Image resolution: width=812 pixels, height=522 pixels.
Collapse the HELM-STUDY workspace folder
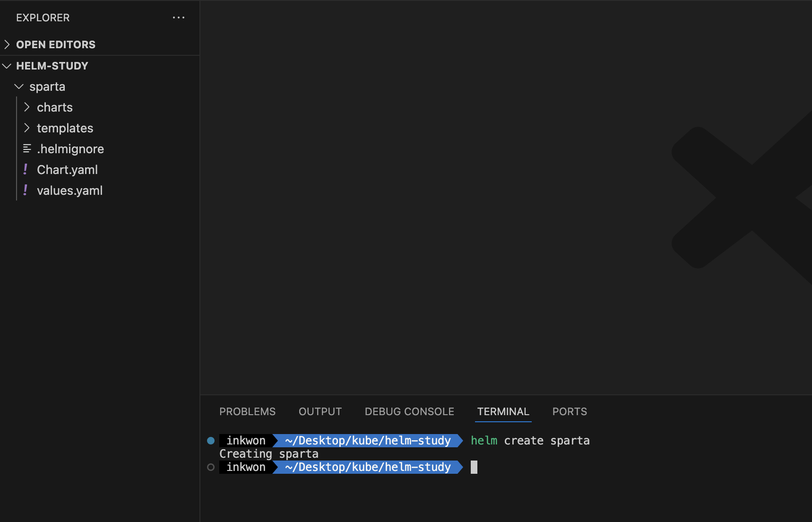[x=7, y=66]
